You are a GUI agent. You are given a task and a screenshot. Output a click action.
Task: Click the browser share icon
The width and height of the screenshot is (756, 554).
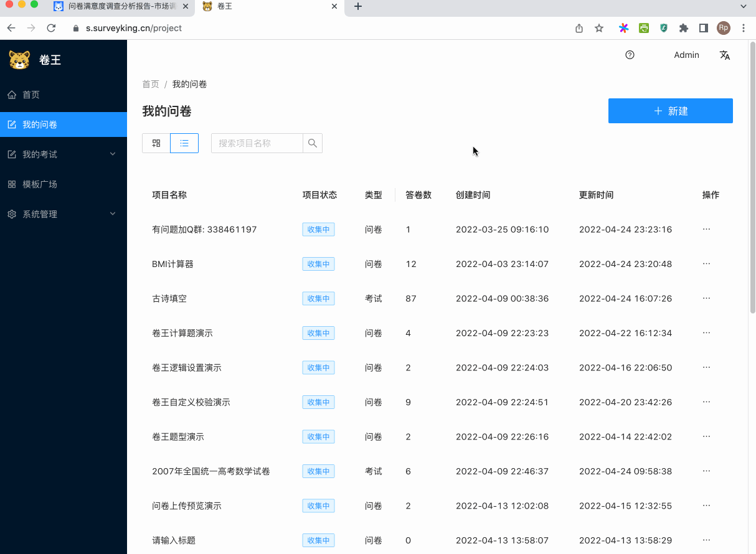tap(579, 28)
